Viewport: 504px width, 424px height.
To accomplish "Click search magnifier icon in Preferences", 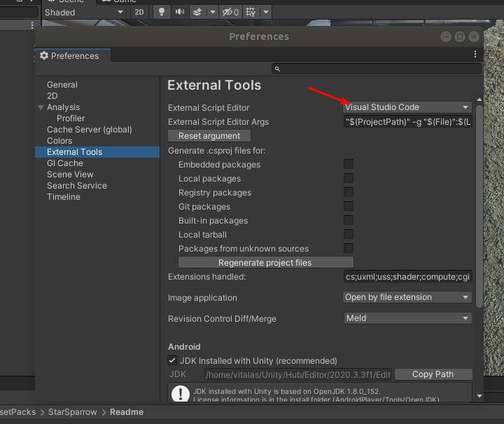I will point(277,69).
